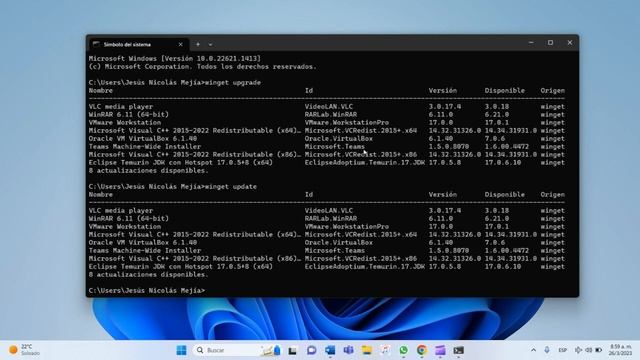Open File Explorer from the taskbar
This screenshot has height=360, width=640.
tap(367, 350)
